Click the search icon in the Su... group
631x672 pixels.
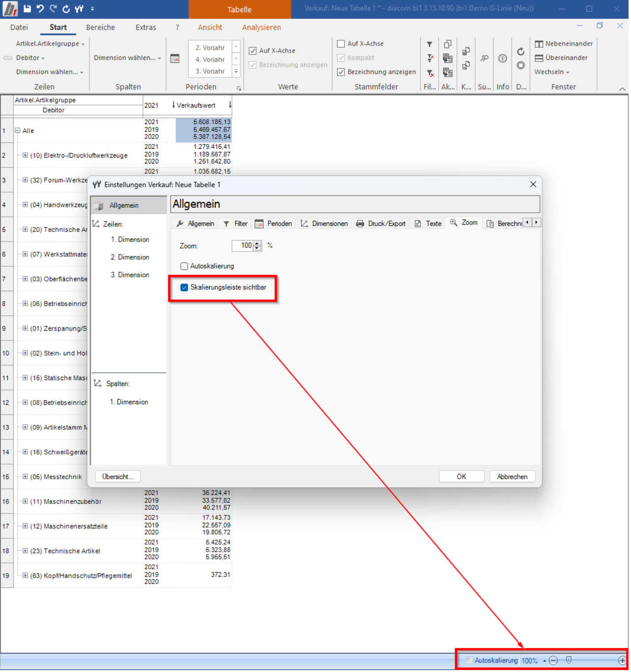(486, 58)
